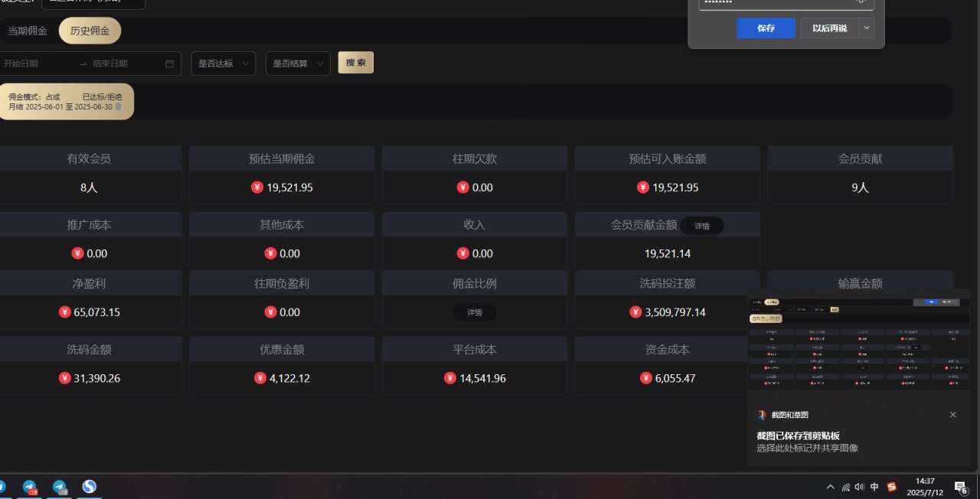Open 详情 next to 会员贡献金额
Image resolution: width=980 pixels, height=499 pixels.
click(701, 226)
